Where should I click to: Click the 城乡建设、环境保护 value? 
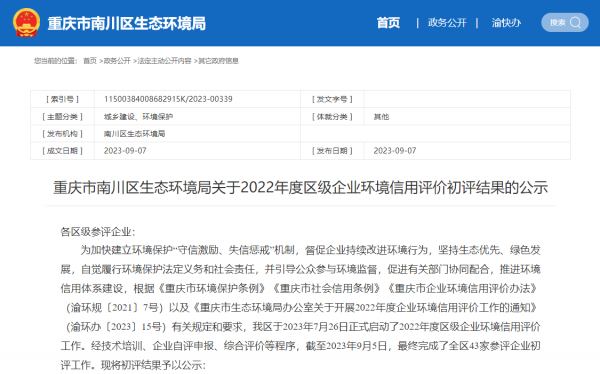tap(138, 116)
